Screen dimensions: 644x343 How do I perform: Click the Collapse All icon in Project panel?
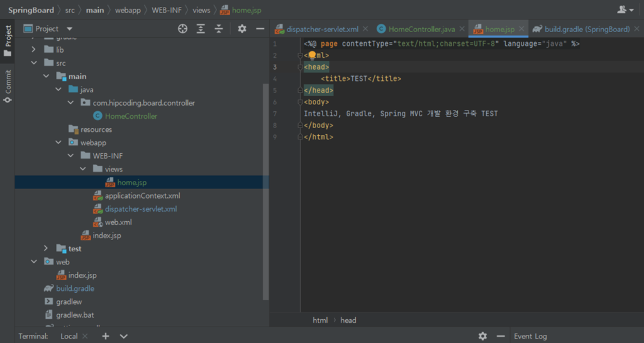click(219, 29)
